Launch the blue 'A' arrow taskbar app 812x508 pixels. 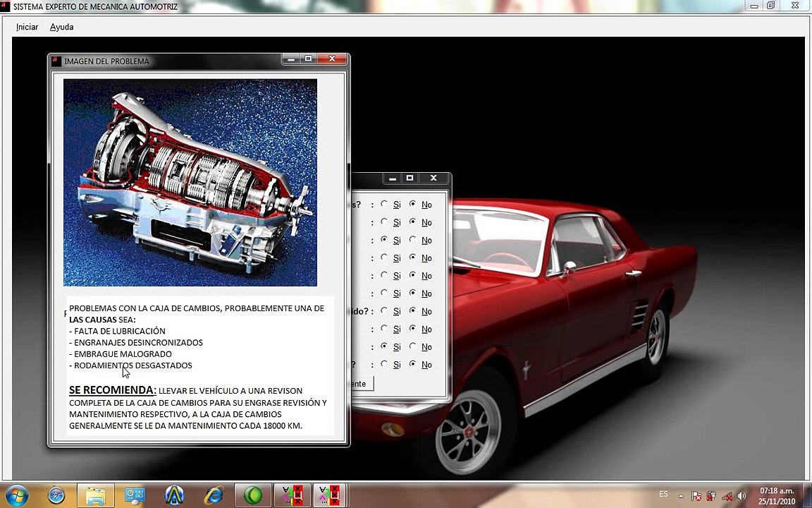coord(175,495)
